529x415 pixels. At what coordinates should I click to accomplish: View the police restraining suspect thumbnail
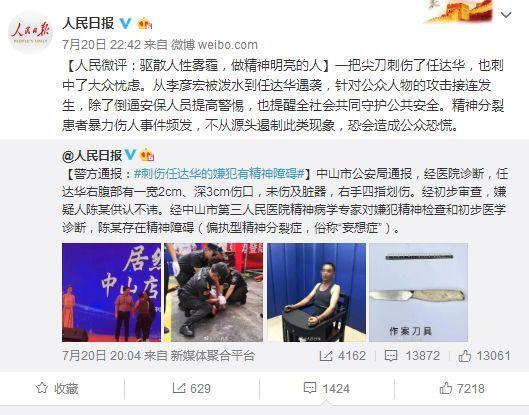point(214,292)
